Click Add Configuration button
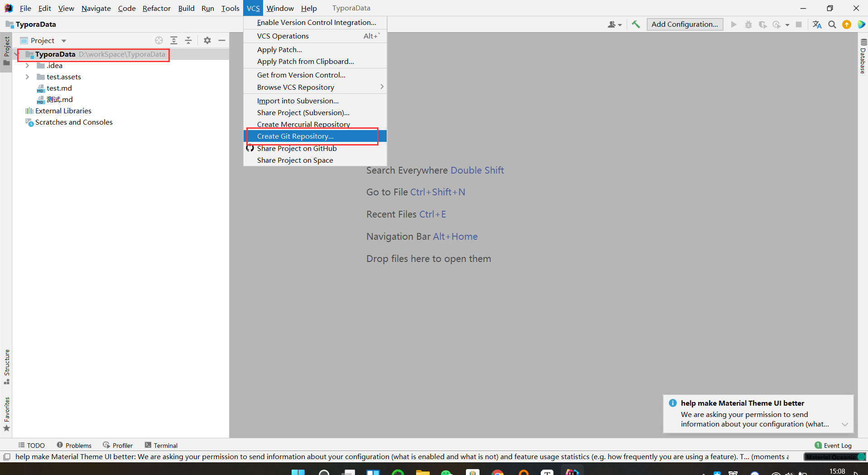 [685, 24]
